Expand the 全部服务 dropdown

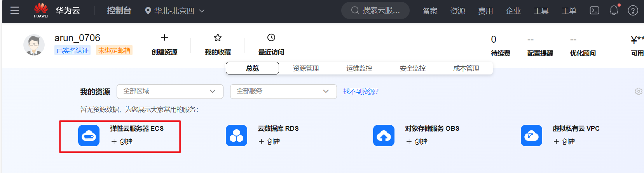283,92
